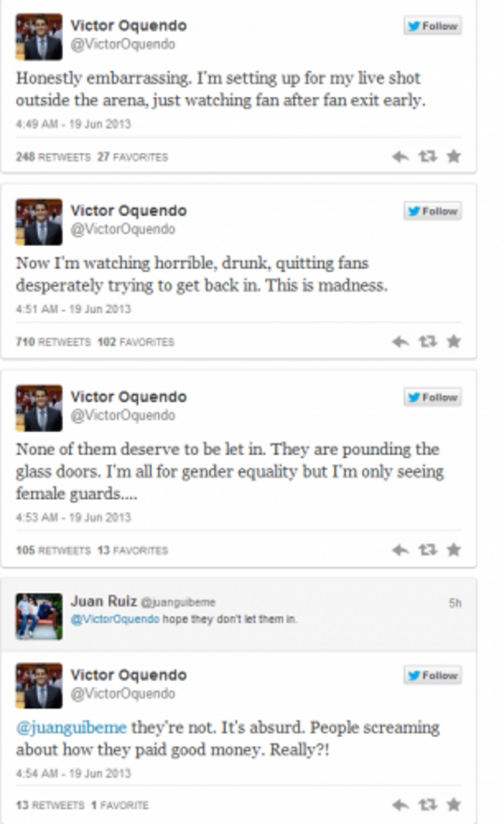Viewport: 504px width, 824px height.
Task: Follow Victor Oquendo from the first tweet
Action: [x=433, y=26]
